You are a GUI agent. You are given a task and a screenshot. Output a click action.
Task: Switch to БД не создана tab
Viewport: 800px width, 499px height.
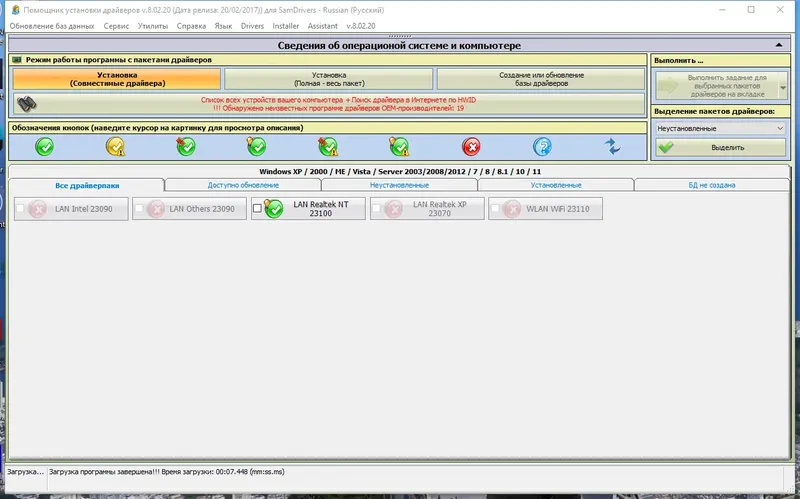point(712,185)
